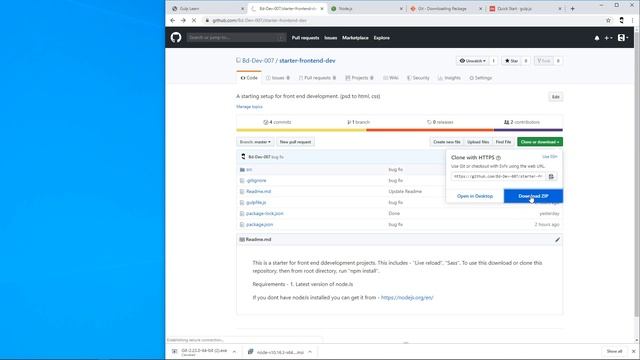This screenshot has width=640, height=360.
Task: Close the Quick Start gulp.js tab
Action: (560, 9)
